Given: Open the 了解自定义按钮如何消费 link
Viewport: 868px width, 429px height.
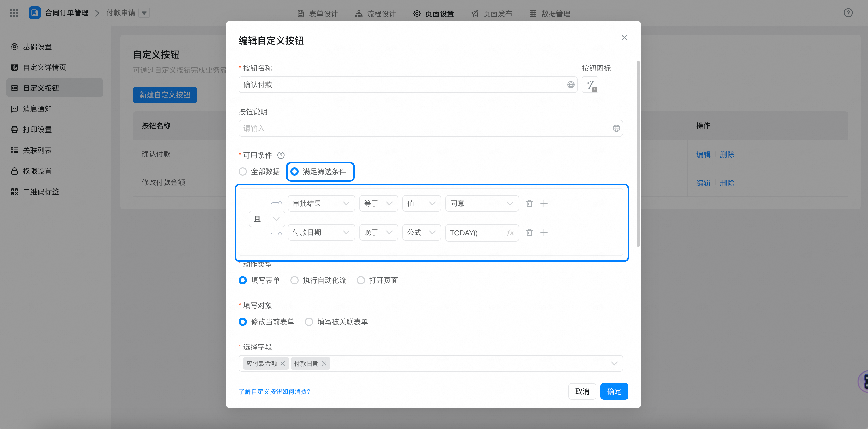Looking at the screenshot, I should click(x=274, y=391).
